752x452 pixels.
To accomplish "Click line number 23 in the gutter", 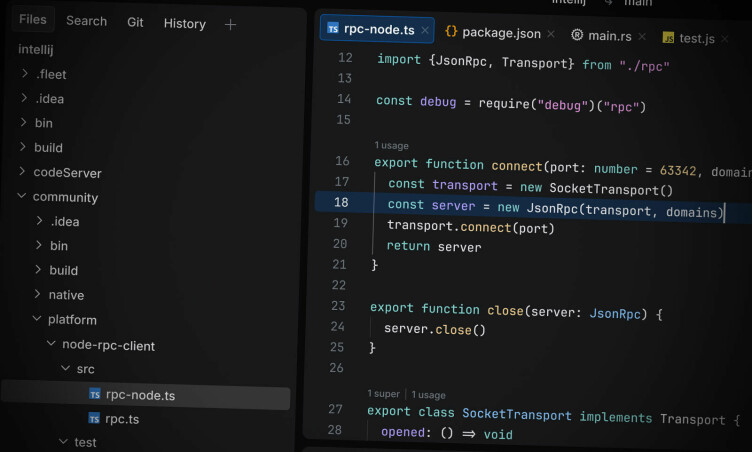I will 338,306.
